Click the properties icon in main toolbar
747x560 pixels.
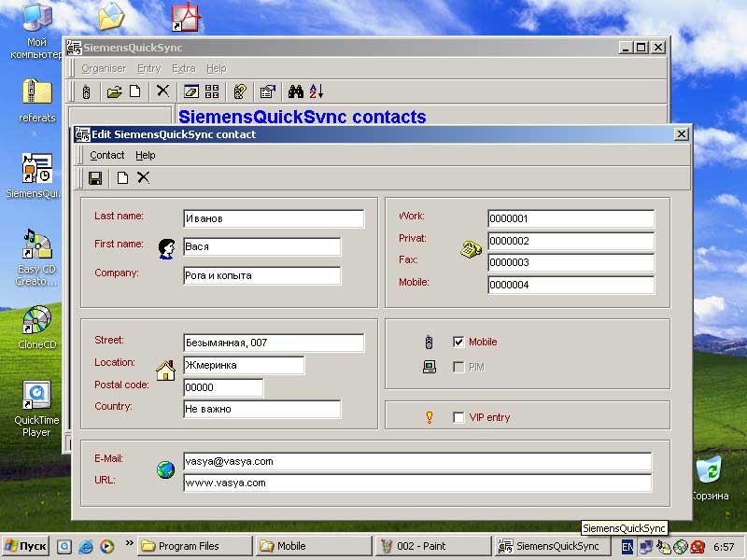tap(268, 91)
